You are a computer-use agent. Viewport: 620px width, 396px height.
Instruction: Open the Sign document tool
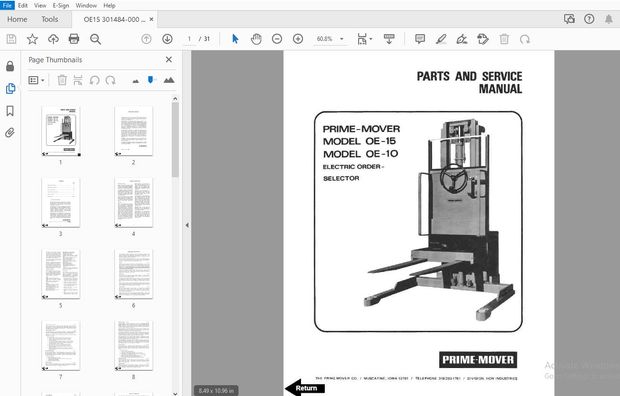tap(462, 39)
